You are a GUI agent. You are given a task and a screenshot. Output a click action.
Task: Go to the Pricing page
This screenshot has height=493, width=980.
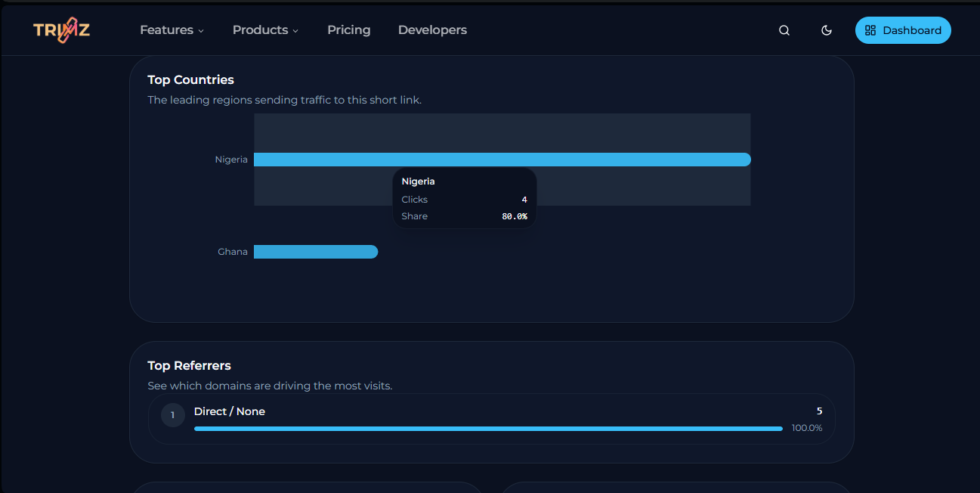coord(348,30)
